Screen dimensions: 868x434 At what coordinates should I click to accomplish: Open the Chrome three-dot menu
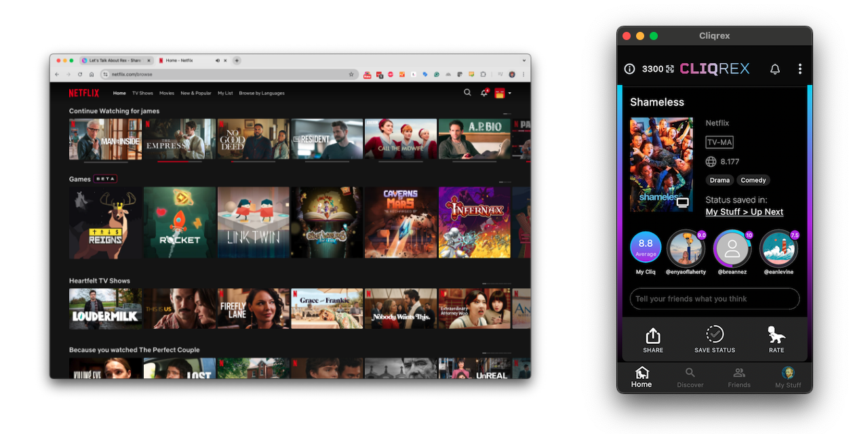523,74
